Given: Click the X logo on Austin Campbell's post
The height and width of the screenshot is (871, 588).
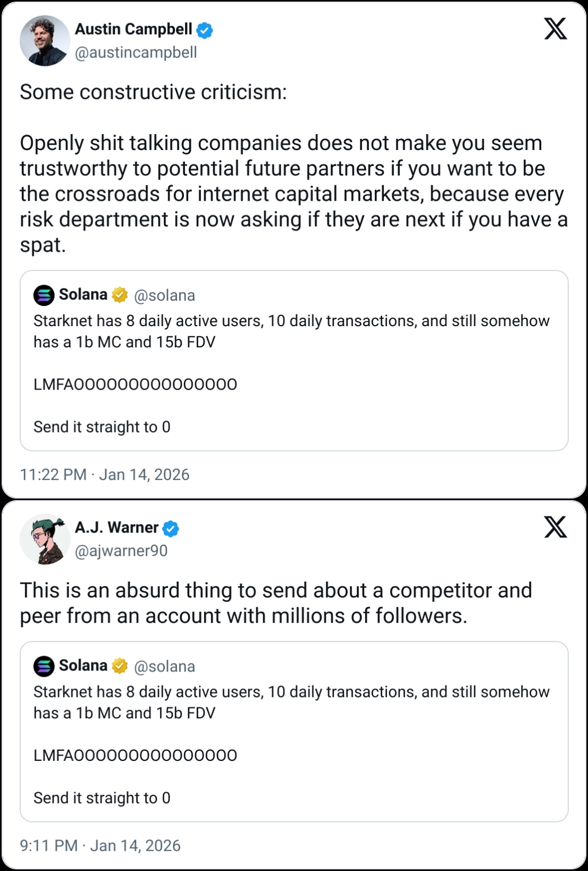Looking at the screenshot, I should click(556, 29).
